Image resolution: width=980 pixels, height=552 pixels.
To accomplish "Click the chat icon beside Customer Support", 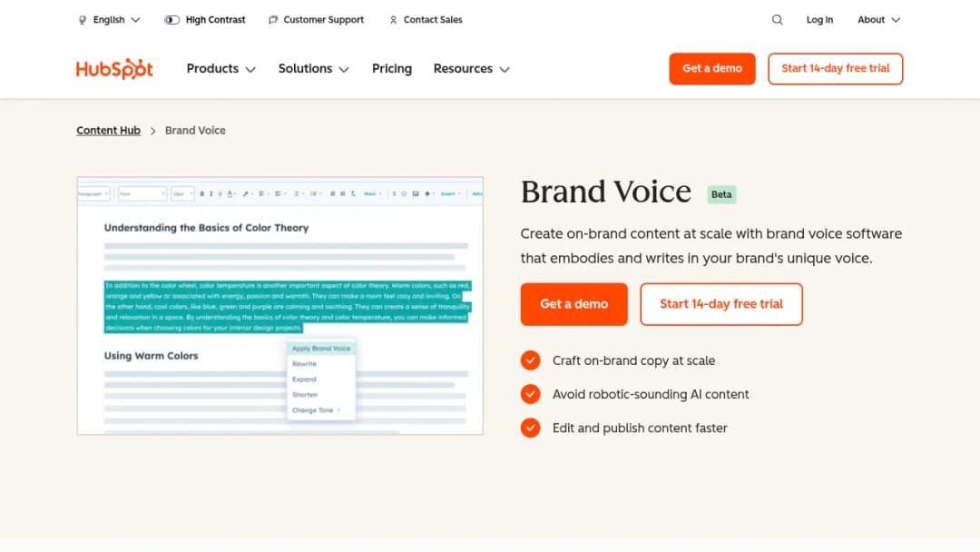I will coord(273,20).
